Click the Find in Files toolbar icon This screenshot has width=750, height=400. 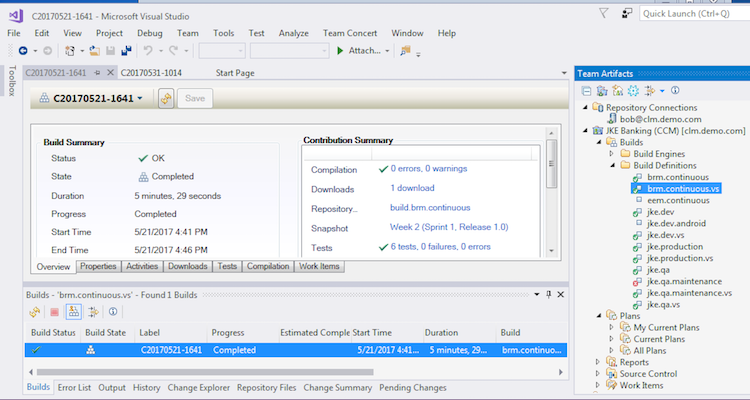tap(406, 51)
